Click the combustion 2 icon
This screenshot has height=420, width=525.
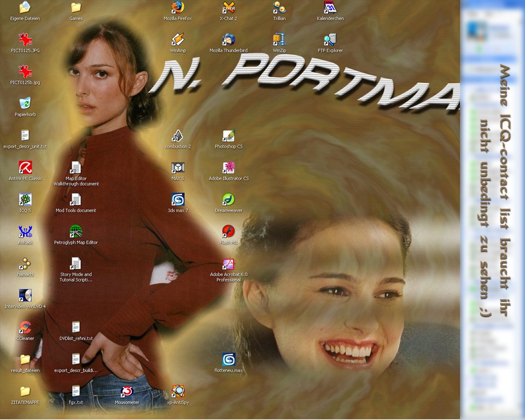[178, 136]
